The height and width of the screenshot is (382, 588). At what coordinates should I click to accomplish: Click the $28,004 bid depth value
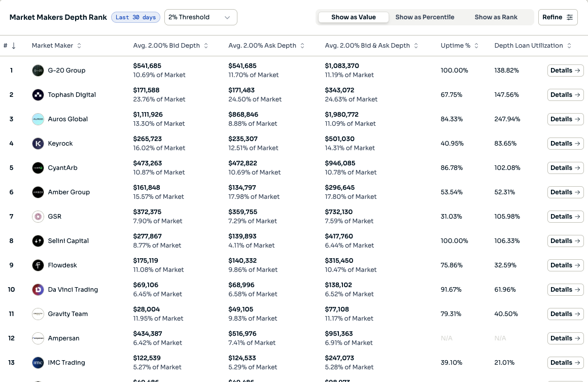pos(147,309)
